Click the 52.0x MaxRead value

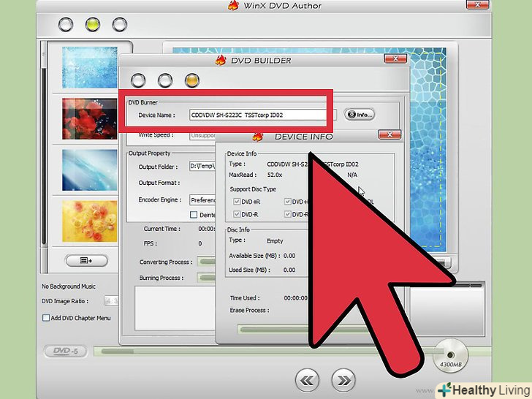(275, 175)
